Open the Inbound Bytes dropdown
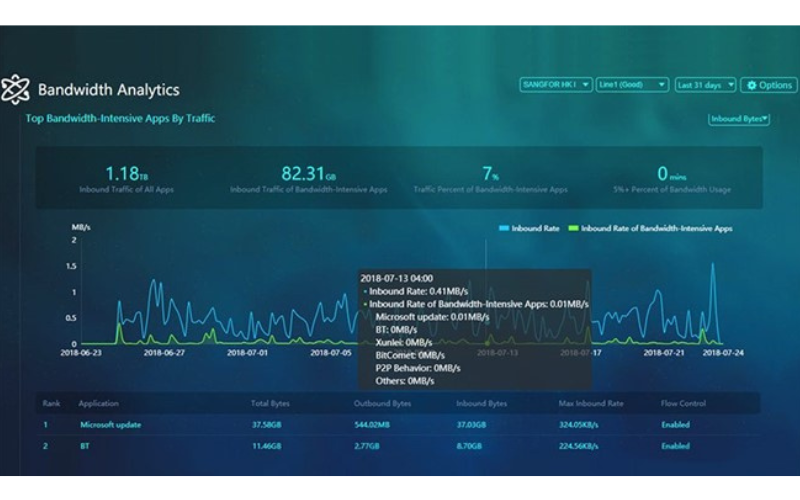 pos(739,119)
